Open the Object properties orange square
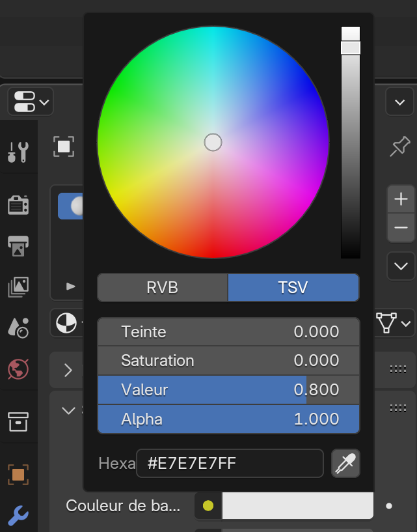Viewport: 417px width, 532px height. pos(18,474)
